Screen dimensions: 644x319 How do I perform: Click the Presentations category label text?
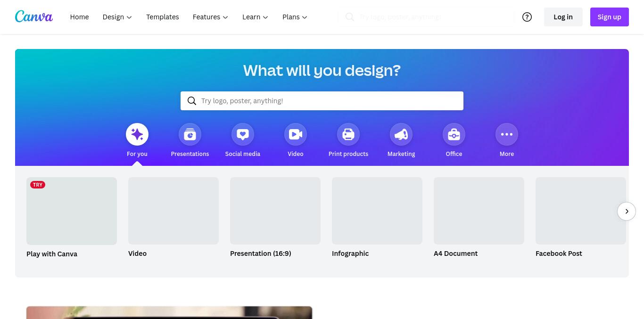click(190, 154)
